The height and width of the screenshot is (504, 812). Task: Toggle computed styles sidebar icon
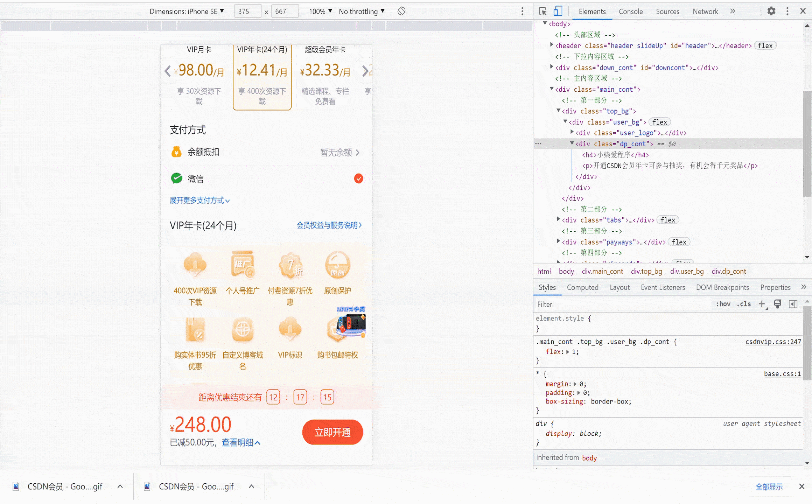tap(793, 304)
